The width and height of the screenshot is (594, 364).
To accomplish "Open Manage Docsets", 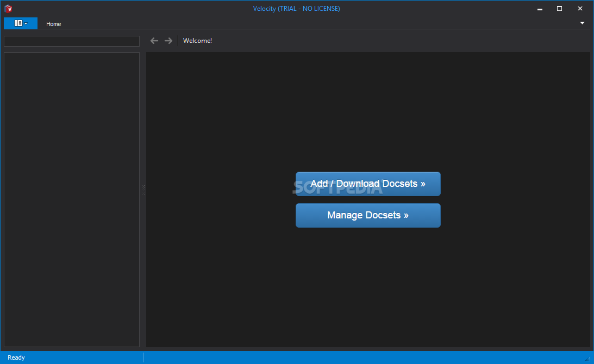I will (x=368, y=215).
